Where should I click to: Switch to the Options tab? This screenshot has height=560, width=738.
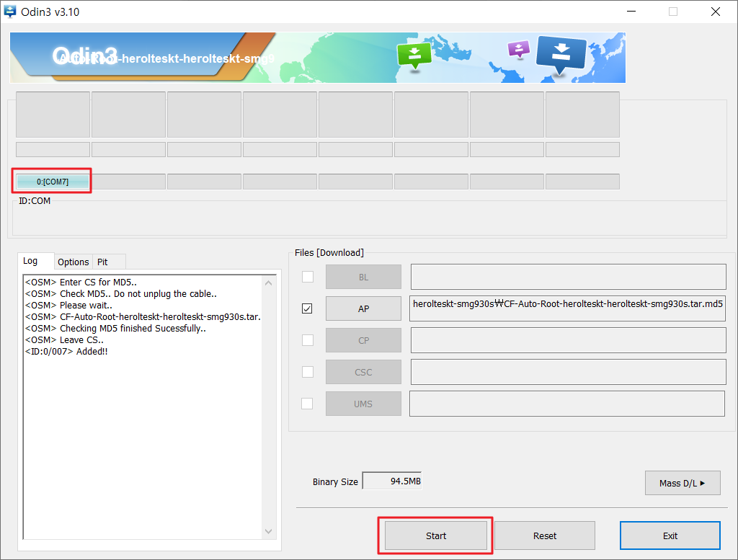74,262
